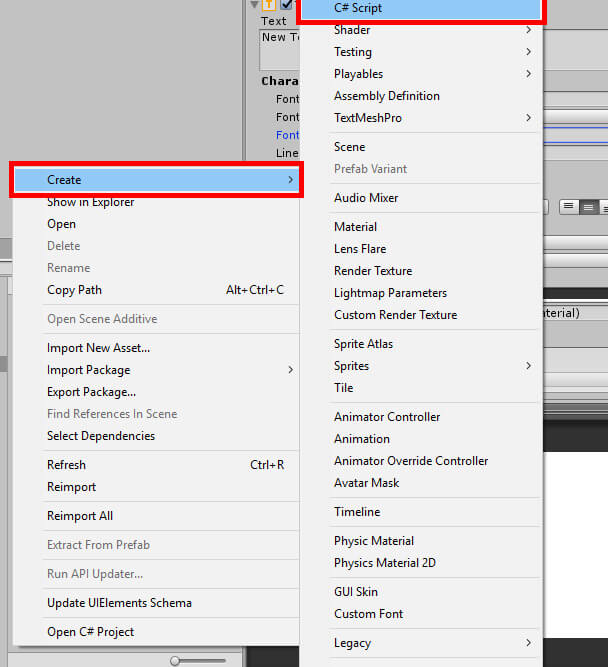The width and height of the screenshot is (608, 667).
Task: Click Animator Controller menu entry
Action: [x=387, y=417]
